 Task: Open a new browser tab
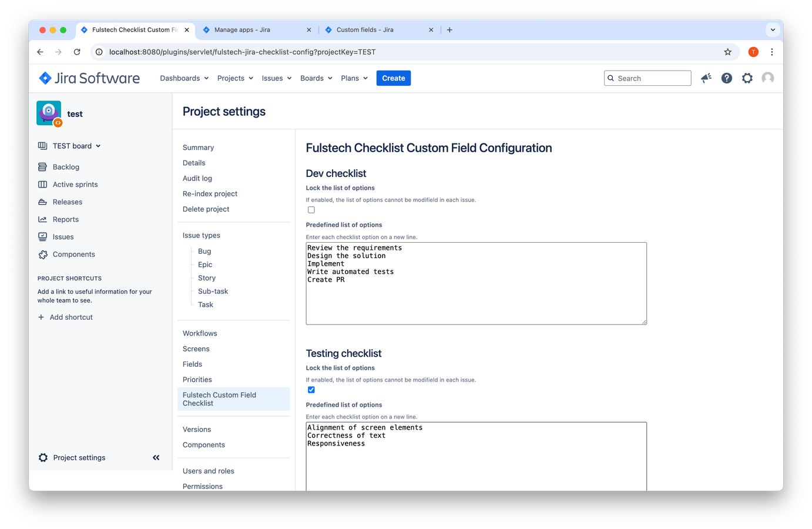(449, 29)
